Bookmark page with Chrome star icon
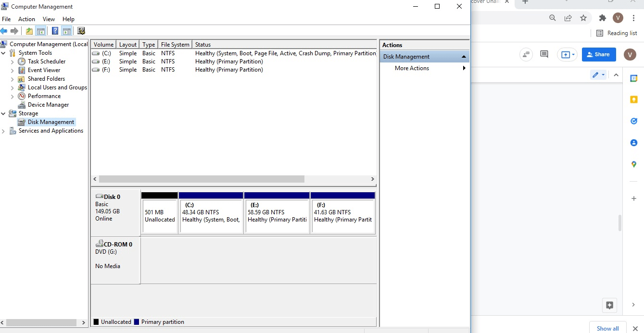Viewport: 644px width, 333px height. pyautogui.click(x=583, y=18)
